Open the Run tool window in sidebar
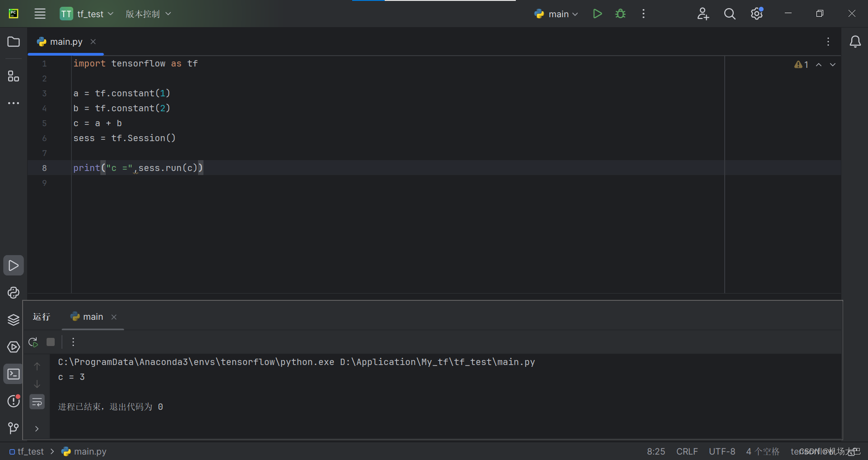 point(14,266)
